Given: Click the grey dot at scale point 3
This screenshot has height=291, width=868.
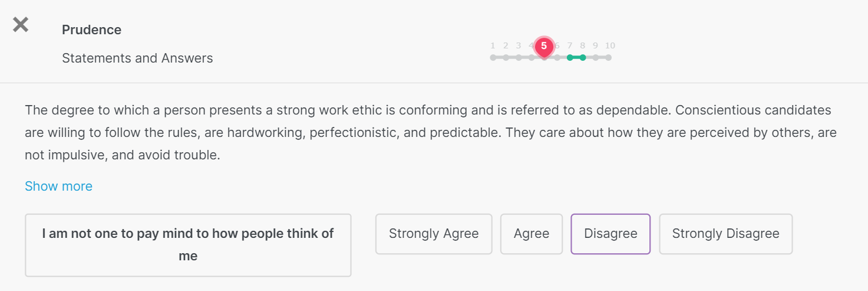Looking at the screenshot, I should click(x=519, y=57).
